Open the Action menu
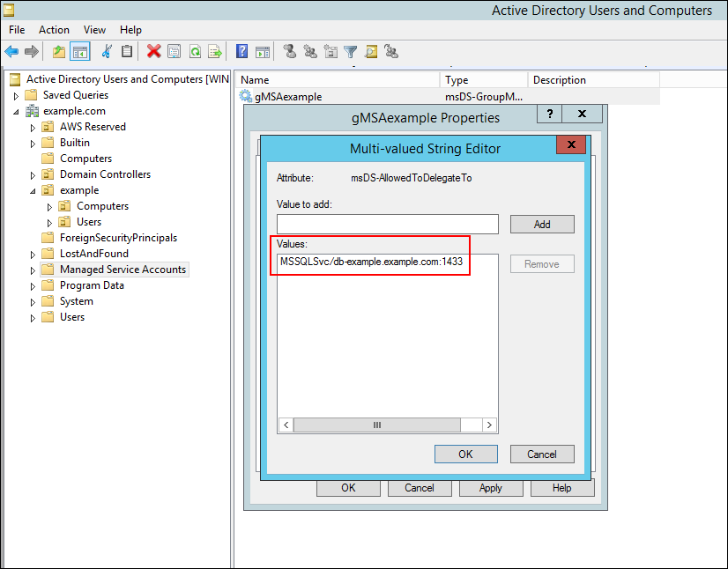The image size is (728, 569). [54, 29]
